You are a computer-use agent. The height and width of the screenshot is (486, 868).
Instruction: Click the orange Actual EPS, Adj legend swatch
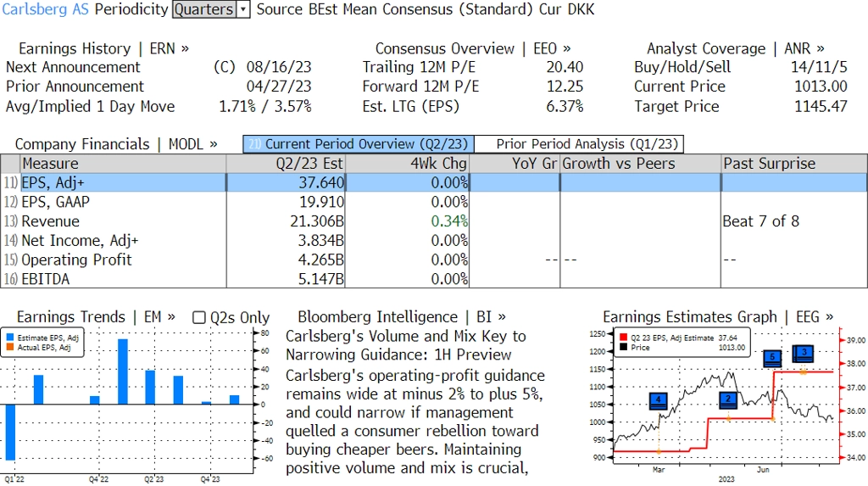click(9, 348)
